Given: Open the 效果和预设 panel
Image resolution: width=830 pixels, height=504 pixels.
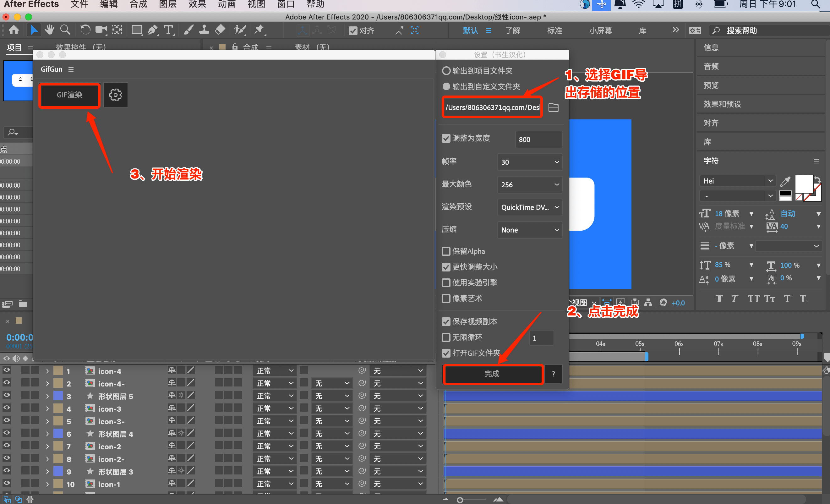Looking at the screenshot, I should (722, 104).
